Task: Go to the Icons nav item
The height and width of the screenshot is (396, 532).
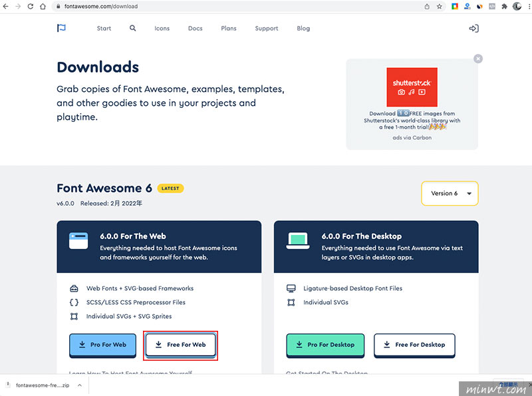Action: [162, 29]
